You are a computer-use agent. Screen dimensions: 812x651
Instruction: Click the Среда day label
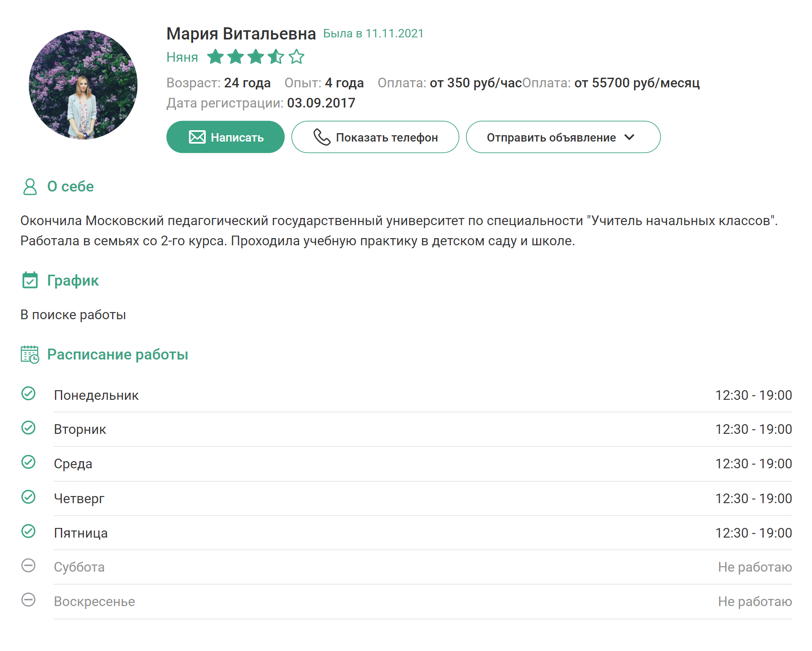pos(73,464)
